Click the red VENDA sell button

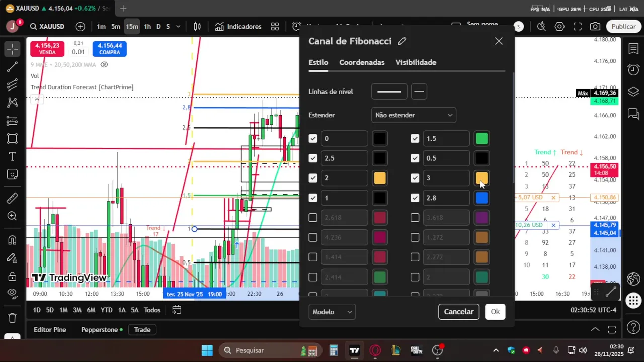(47, 49)
